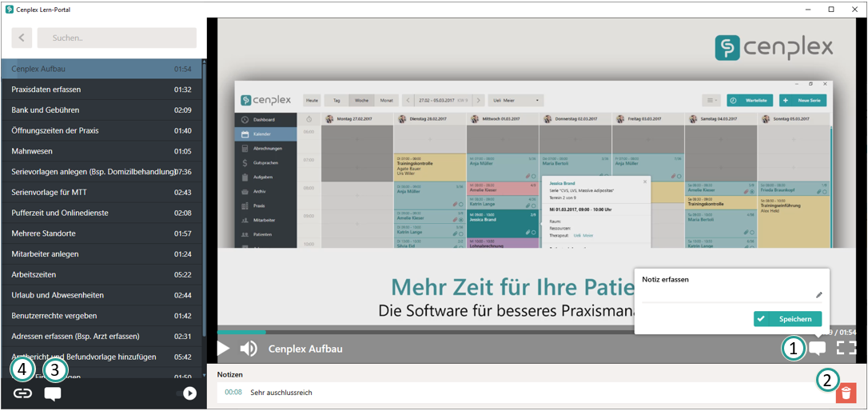Toggle the autoplay switch

click(x=187, y=394)
